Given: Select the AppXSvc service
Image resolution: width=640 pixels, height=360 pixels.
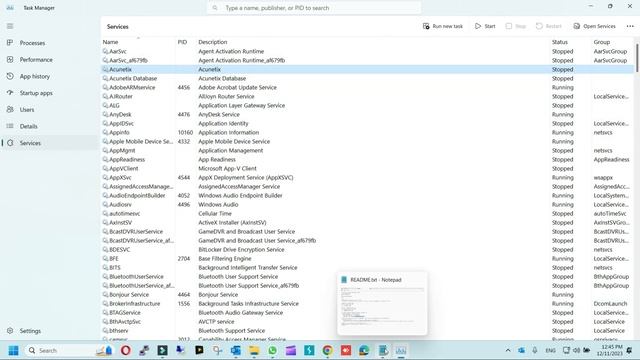Looking at the screenshot, I should [367, 178].
